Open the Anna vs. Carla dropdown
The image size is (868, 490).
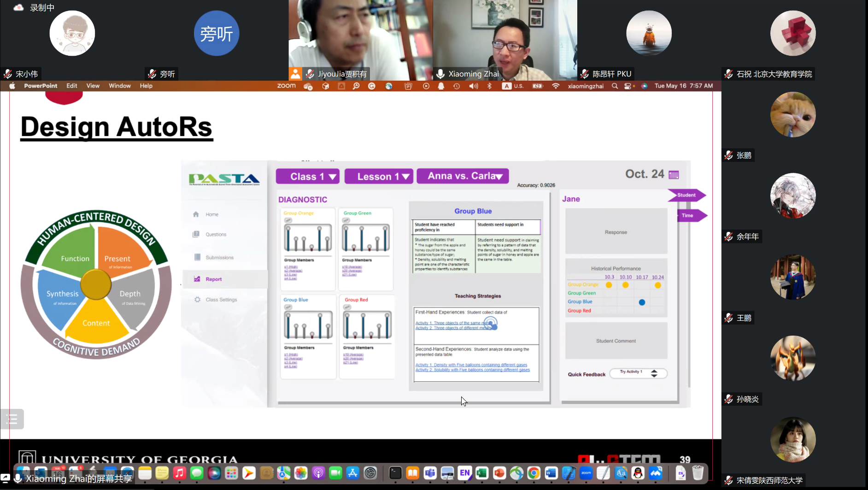point(463,176)
